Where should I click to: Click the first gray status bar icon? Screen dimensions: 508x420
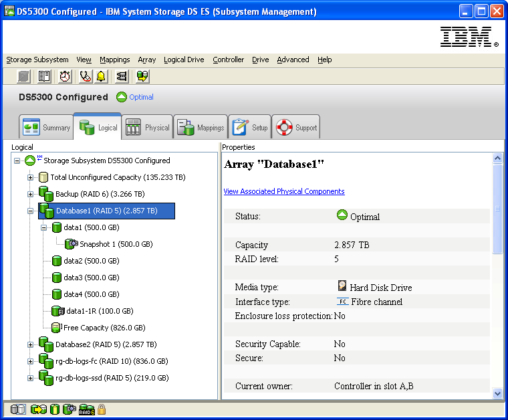pyautogui.click(x=18, y=409)
